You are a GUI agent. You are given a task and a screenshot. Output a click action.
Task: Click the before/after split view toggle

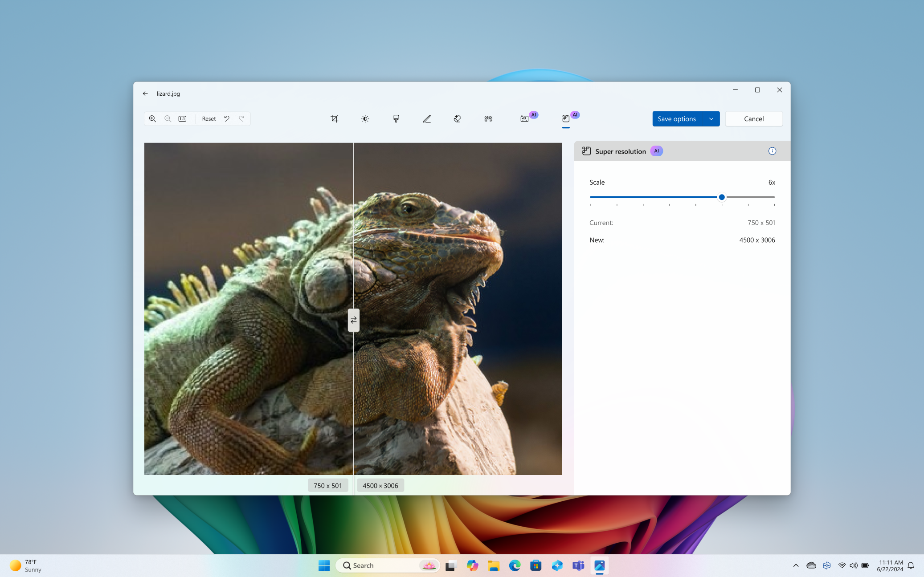(x=353, y=320)
